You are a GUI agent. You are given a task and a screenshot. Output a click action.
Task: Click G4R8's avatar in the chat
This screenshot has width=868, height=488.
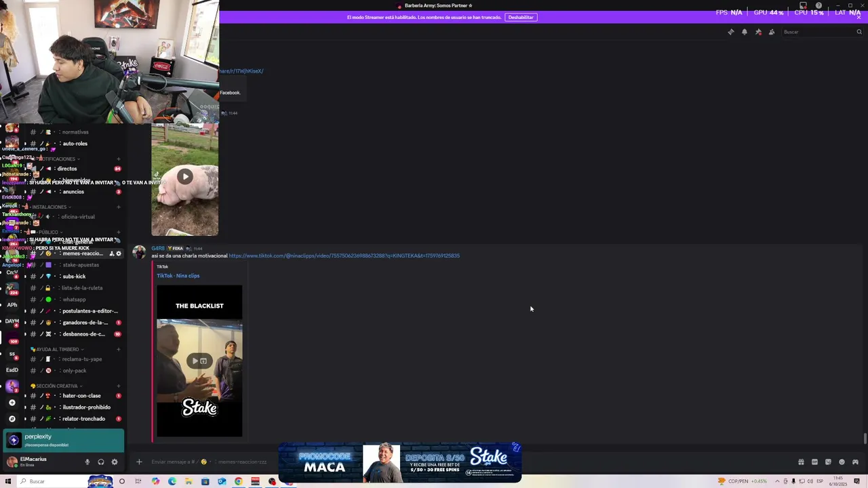tap(139, 252)
